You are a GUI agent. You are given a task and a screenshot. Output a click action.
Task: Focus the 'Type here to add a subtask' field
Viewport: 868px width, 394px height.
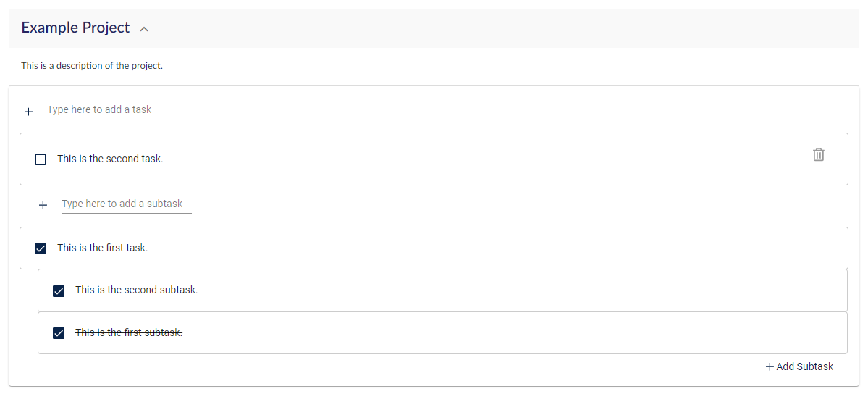pyautogui.click(x=126, y=204)
